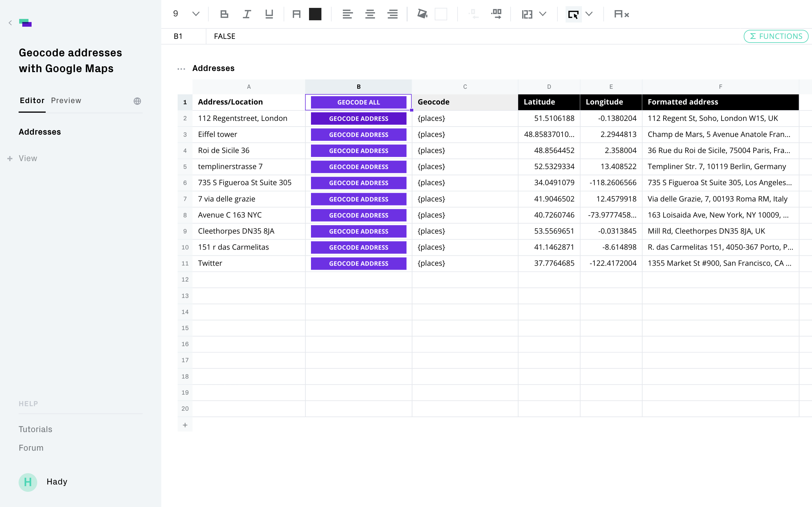
Task: Toggle underline text formatting
Action: [x=269, y=14]
